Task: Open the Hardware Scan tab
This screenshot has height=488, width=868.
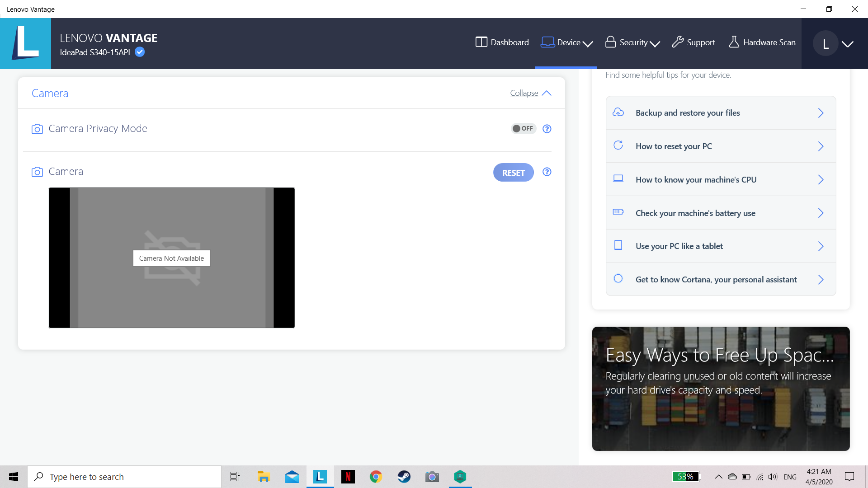Action: coord(762,42)
